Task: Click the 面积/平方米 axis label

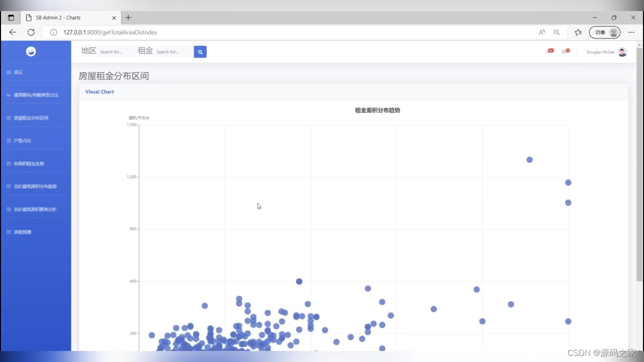Action: click(139, 118)
